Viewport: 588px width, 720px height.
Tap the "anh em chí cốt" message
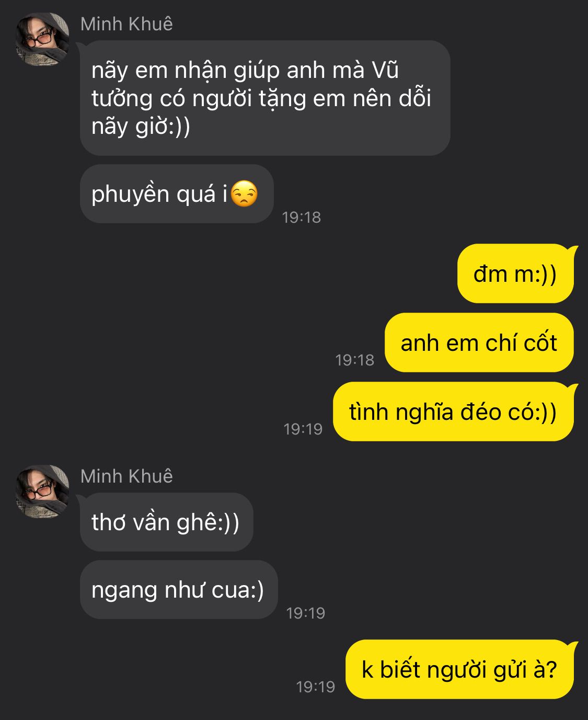click(x=479, y=342)
